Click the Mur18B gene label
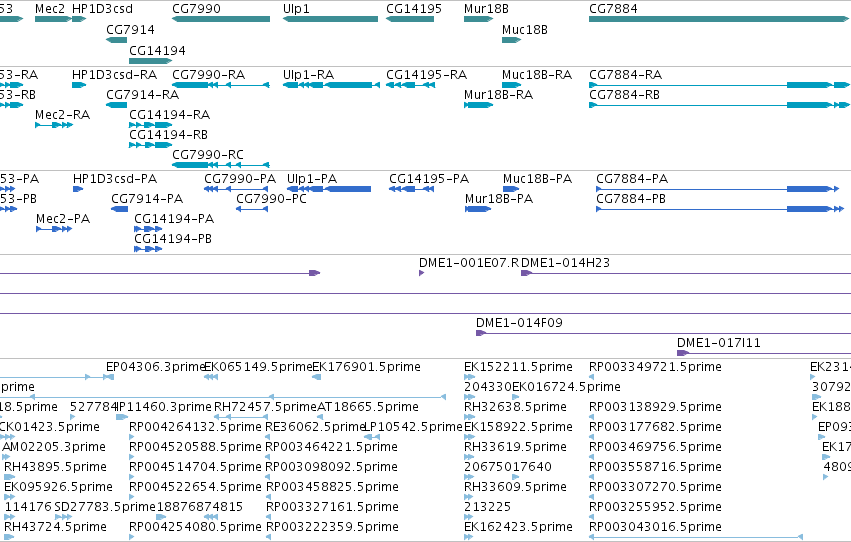The image size is (851, 542). pyautogui.click(x=486, y=9)
